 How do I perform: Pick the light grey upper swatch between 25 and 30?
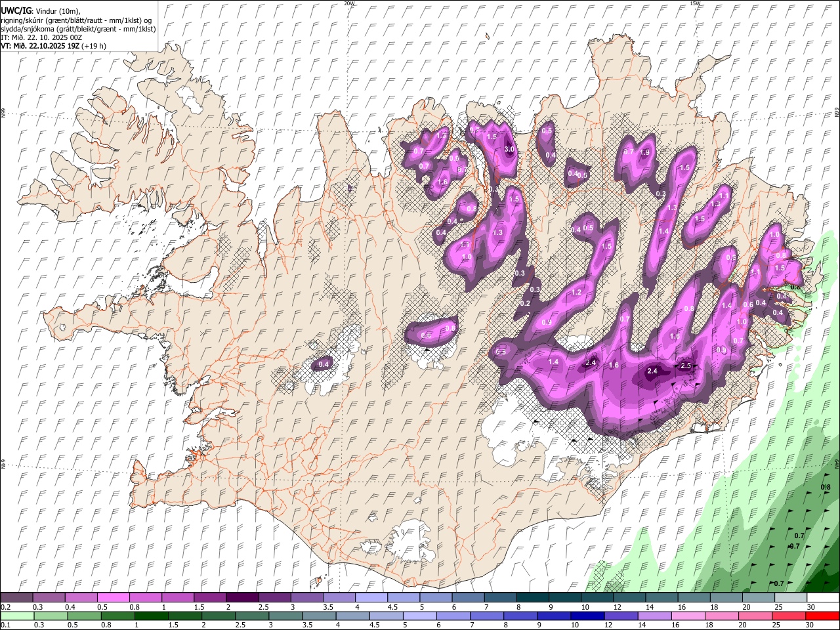point(791,598)
